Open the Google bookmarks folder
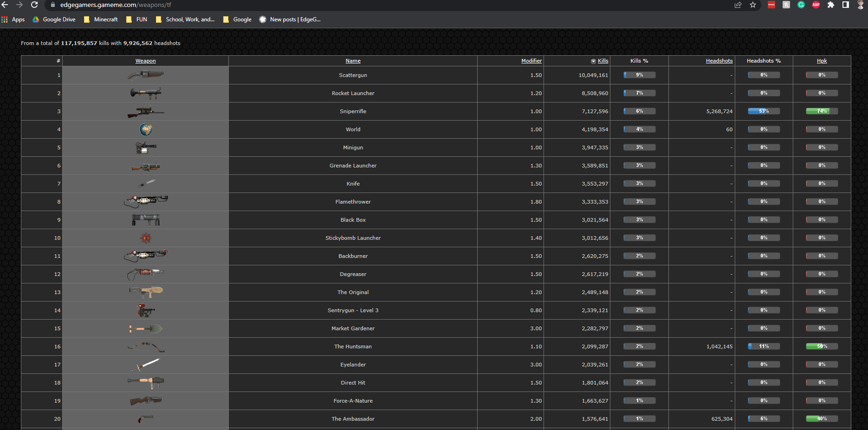This screenshot has height=430, width=868. [237, 19]
